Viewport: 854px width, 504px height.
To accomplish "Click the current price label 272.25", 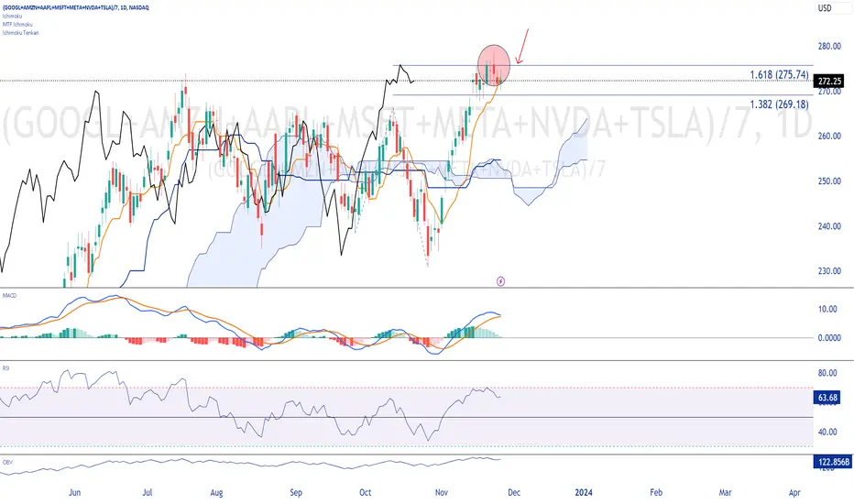I will 829,82.
